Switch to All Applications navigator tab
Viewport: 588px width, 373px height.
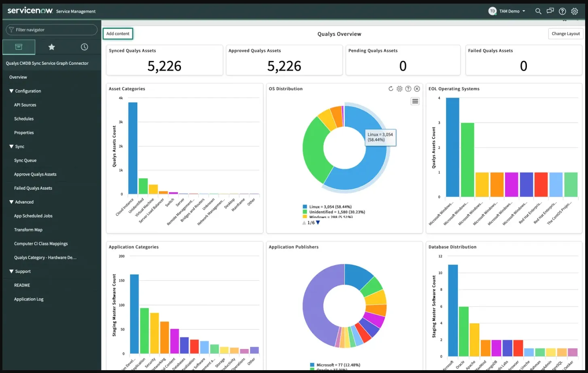(19, 47)
